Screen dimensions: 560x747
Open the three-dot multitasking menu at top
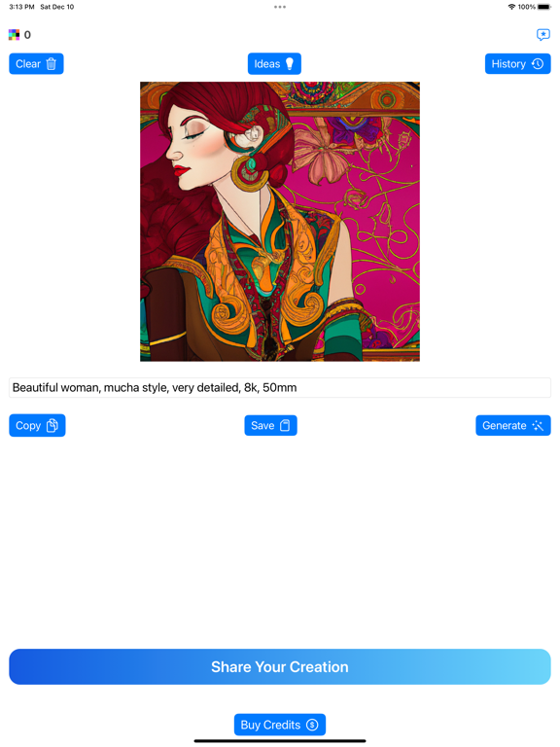click(280, 7)
